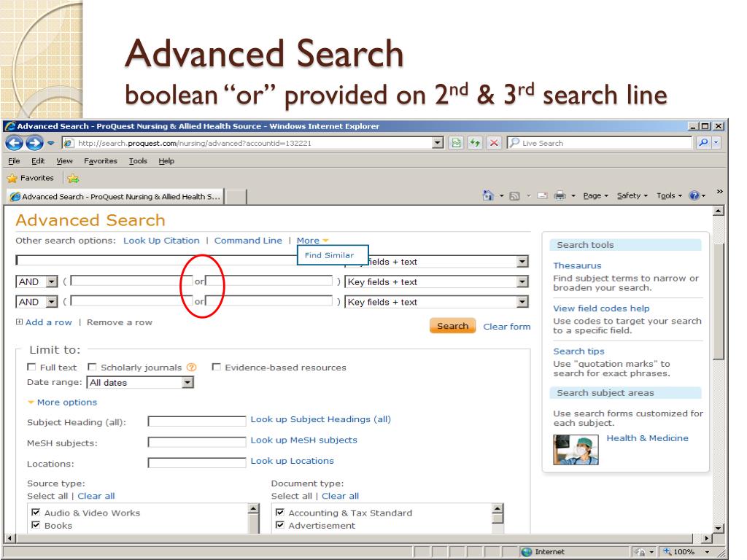Click the red Stop loading icon
This screenshot has height=560, width=747.
(x=494, y=143)
